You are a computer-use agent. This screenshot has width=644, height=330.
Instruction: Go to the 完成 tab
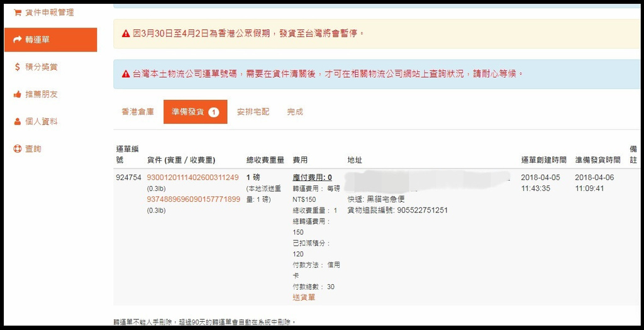pos(295,112)
